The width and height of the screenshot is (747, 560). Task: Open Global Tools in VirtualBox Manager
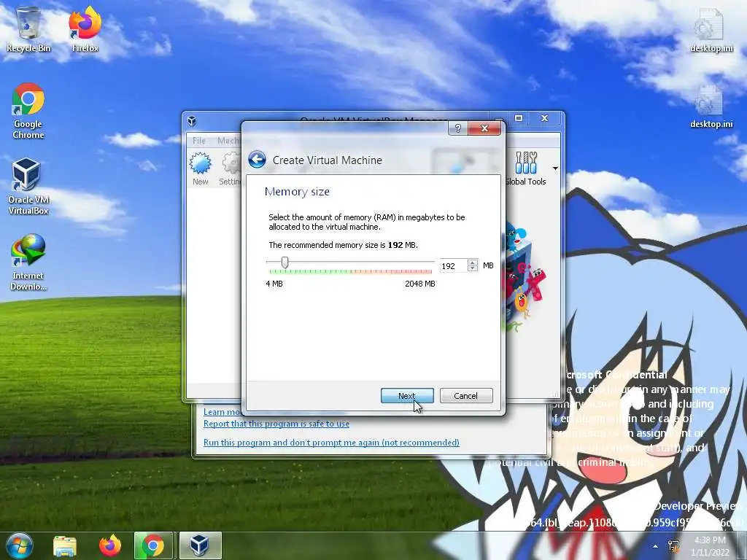click(x=526, y=168)
